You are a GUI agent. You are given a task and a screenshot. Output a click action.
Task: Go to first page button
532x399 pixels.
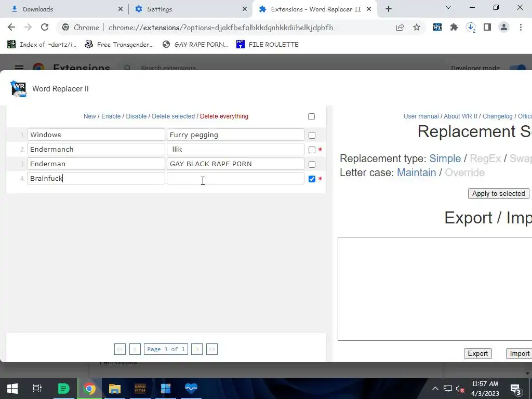(120, 349)
